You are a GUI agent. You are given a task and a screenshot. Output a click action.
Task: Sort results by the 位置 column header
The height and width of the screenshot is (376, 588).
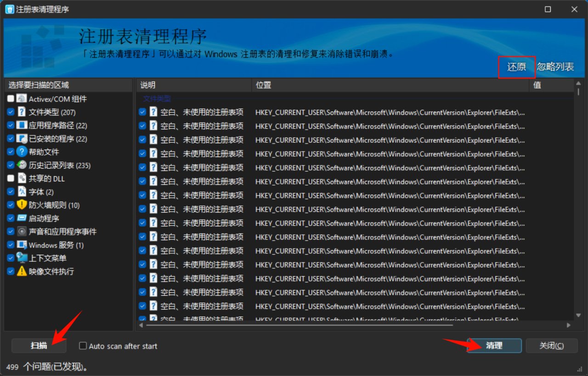click(x=390, y=85)
